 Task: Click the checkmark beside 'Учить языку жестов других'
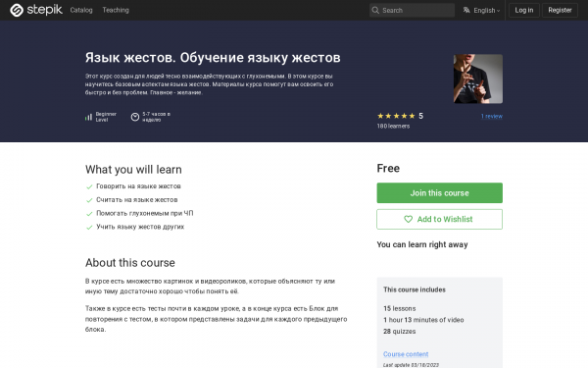click(x=89, y=228)
